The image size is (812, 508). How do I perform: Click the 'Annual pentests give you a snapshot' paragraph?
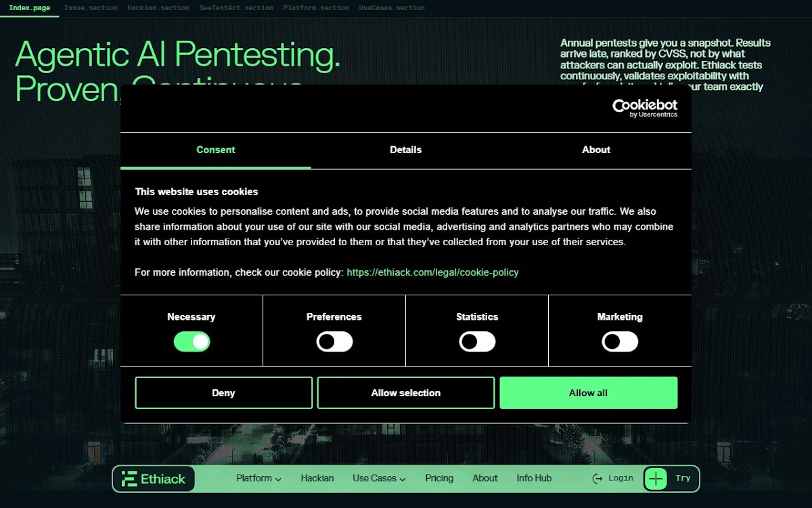click(665, 64)
